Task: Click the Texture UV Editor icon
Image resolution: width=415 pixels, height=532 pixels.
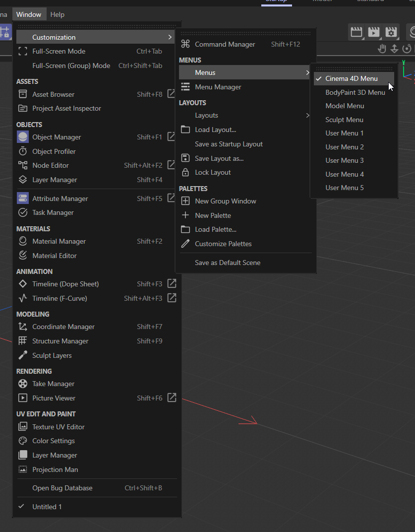Action: 23,426
